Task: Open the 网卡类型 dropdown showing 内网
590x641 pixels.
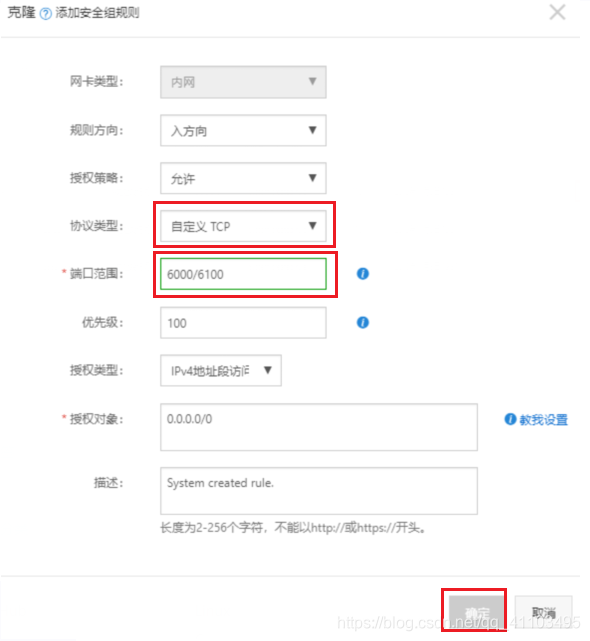Action: [x=243, y=82]
